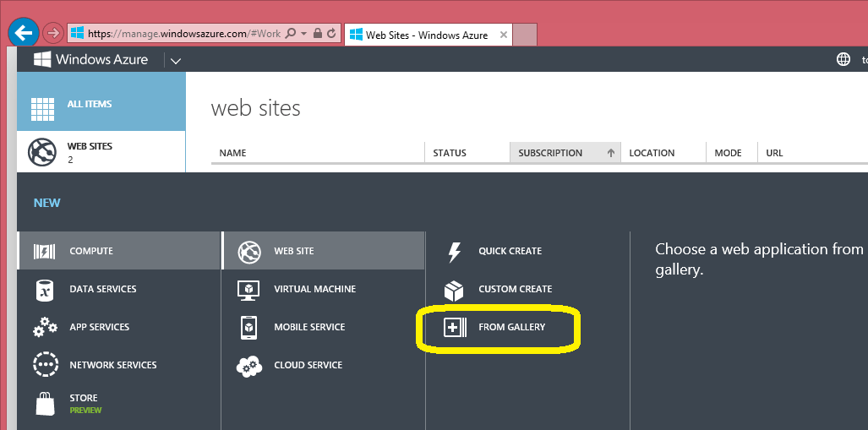Click the From Gallery plus icon
Image resolution: width=868 pixels, height=430 pixels.
tap(455, 328)
